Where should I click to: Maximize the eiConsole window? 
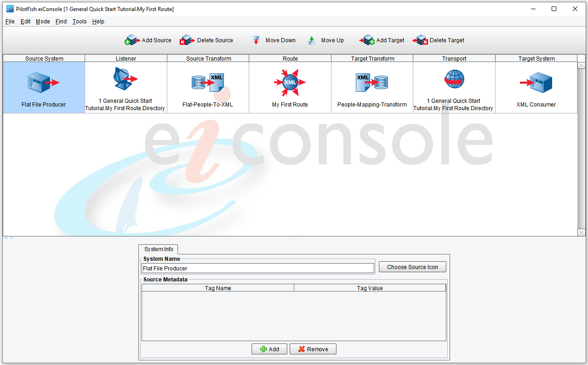[554, 9]
